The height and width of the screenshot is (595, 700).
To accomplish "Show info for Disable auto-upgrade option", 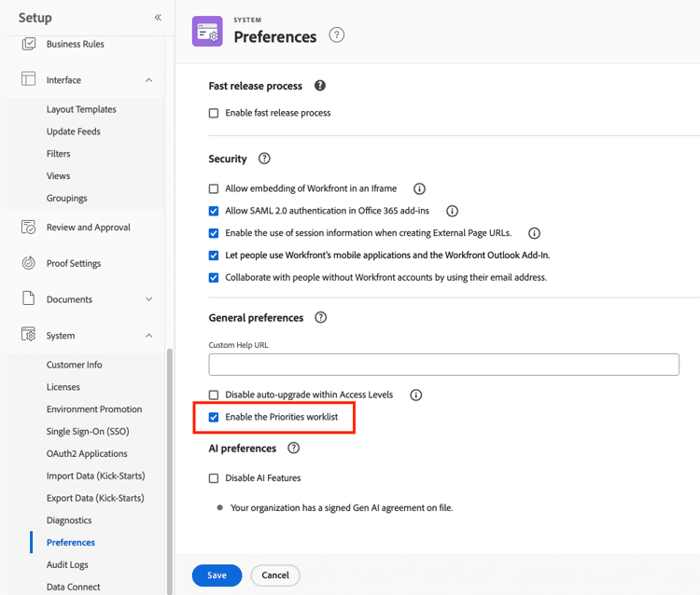I will tap(416, 395).
